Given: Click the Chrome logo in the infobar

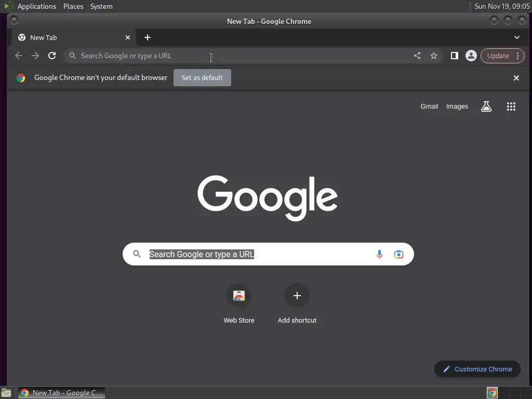Looking at the screenshot, I should coord(21,78).
